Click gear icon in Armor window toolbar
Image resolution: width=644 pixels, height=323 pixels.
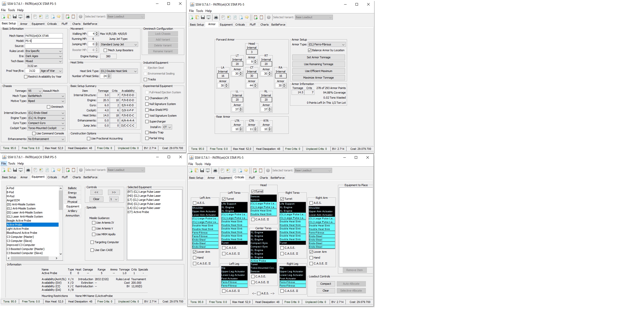click(x=269, y=17)
